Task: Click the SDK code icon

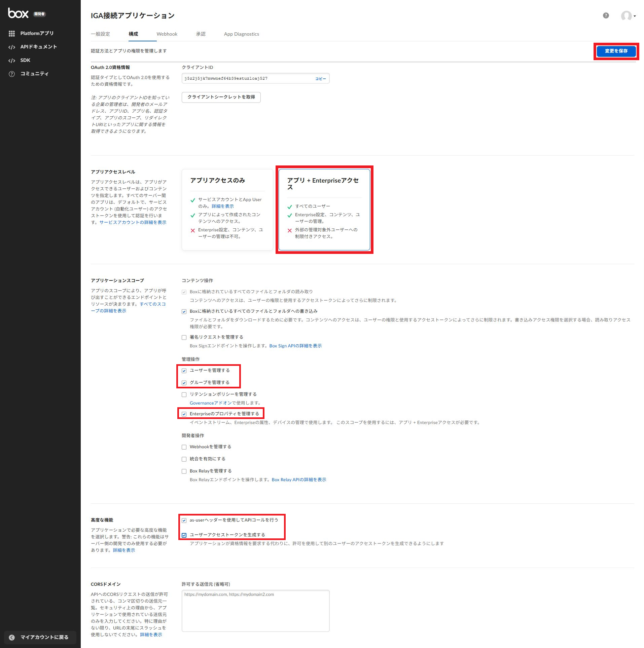Action: coord(12,61)
